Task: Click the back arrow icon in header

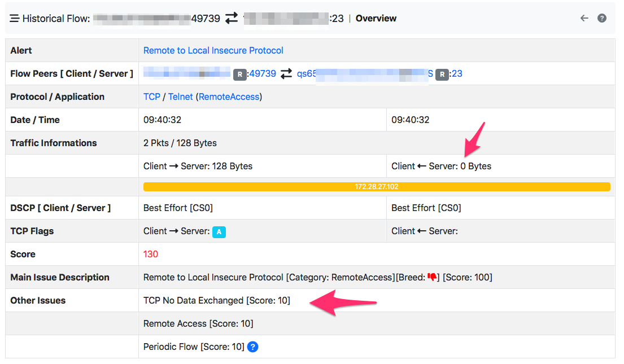Action: [584, 18]
